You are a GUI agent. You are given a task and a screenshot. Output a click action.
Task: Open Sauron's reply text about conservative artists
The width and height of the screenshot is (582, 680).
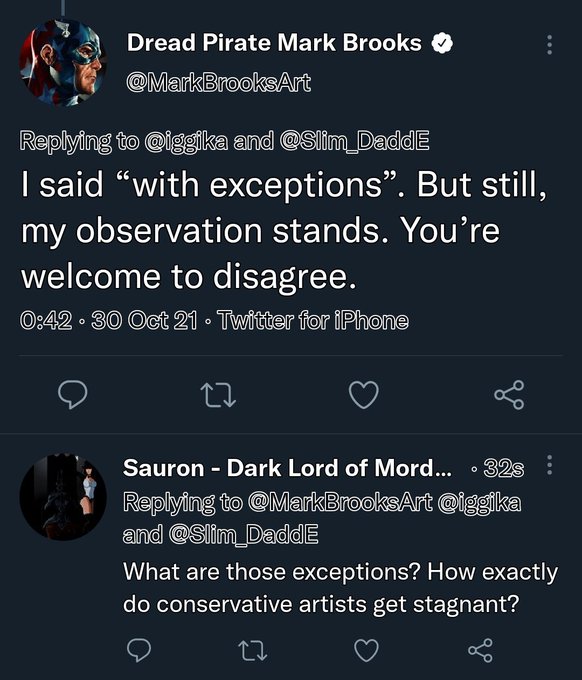pyautogui.click(x=340, y=588)
